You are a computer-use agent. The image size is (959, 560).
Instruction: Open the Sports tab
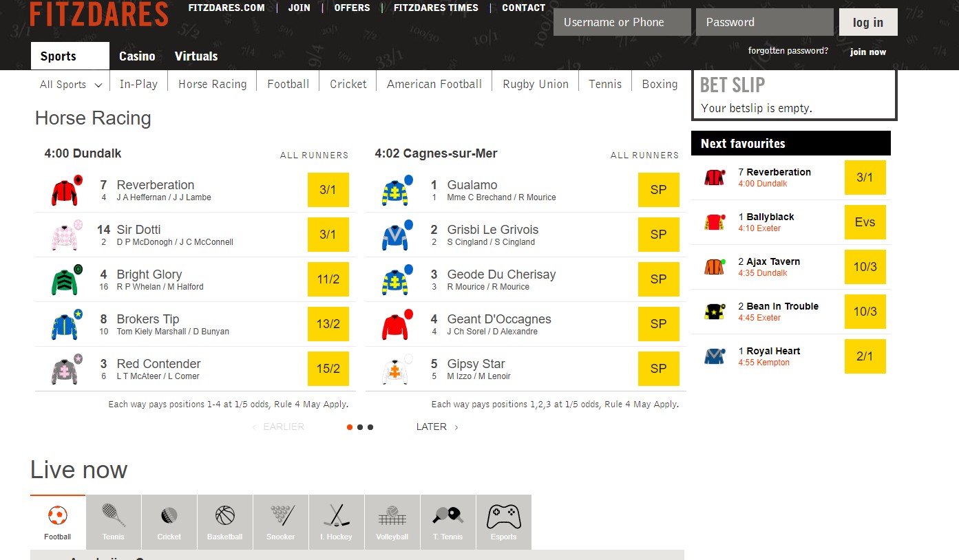click(70, 56)
